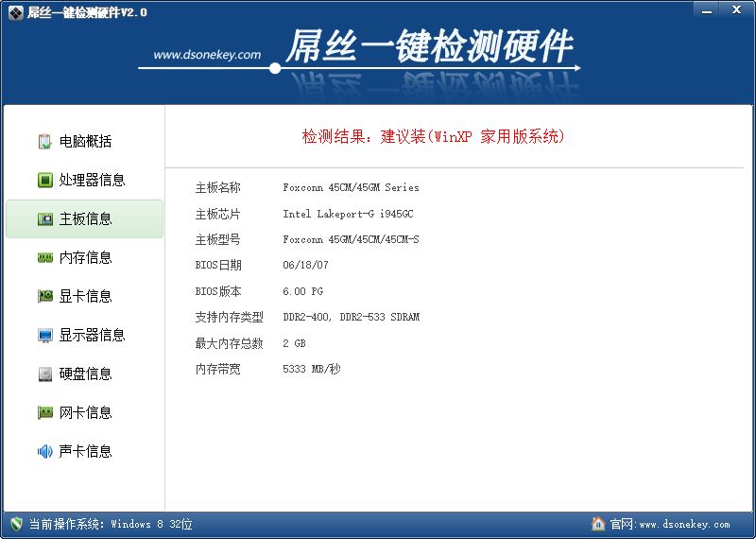Click the clipboard icon beside 电脑概括
The image size is (756, 539).
44,142
